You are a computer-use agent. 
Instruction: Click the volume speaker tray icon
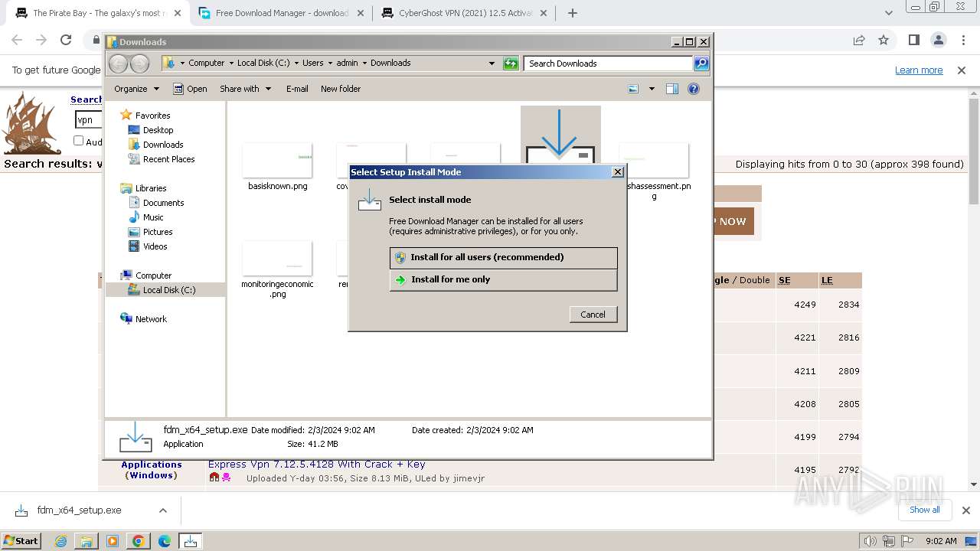click(870, 541)
